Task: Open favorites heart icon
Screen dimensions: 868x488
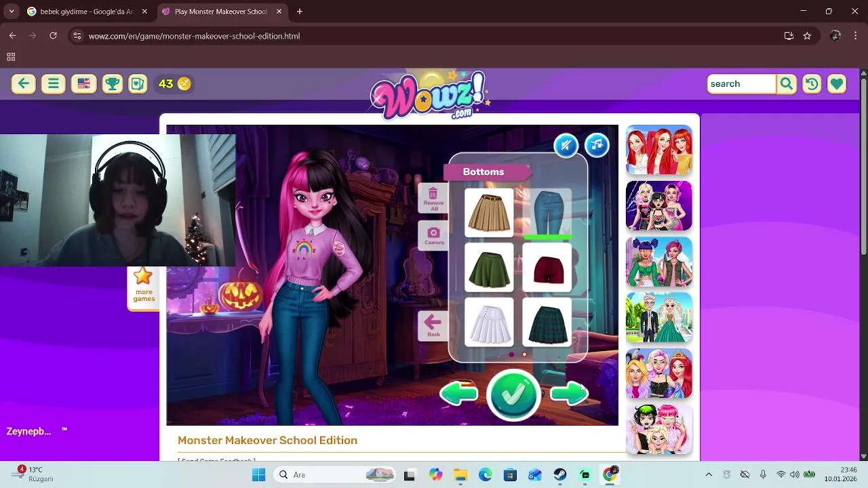Action: coord(837,83)
